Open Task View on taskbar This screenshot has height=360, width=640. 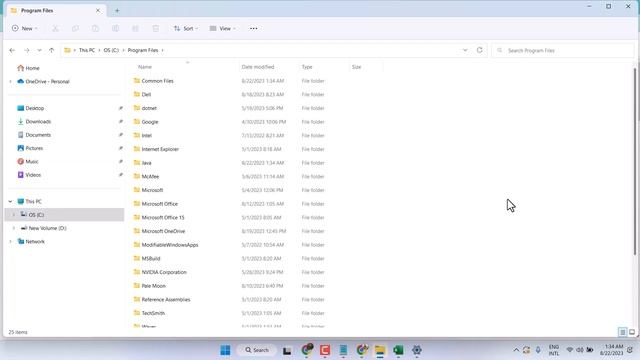tap(287, 350)
